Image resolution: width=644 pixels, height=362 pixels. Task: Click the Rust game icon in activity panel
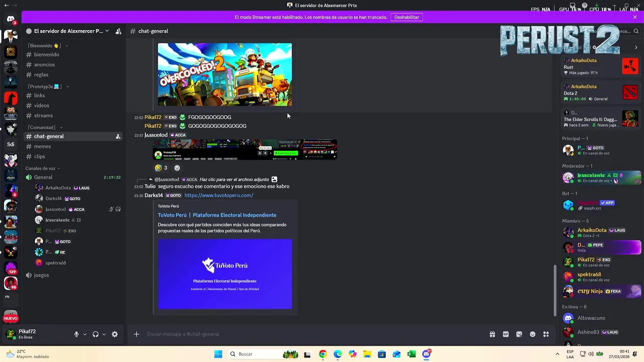point(630,66)
